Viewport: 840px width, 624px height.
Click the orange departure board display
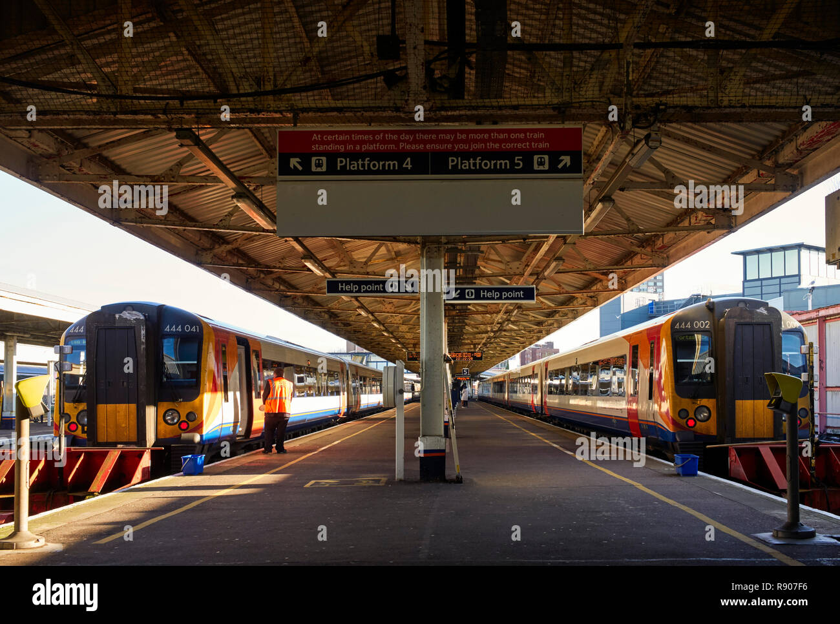point(465,355)
